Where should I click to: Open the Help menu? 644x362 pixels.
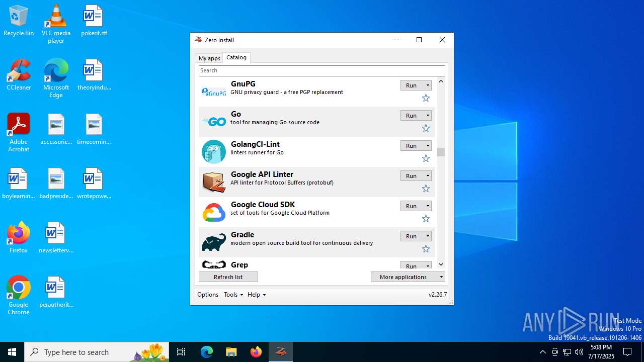(257, 295)
